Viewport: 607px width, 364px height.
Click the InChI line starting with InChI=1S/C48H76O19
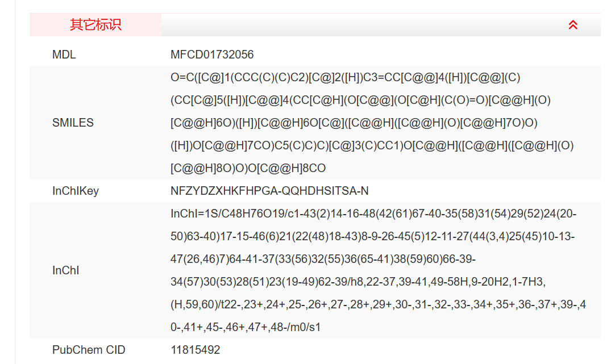click(x=373, y=214)
